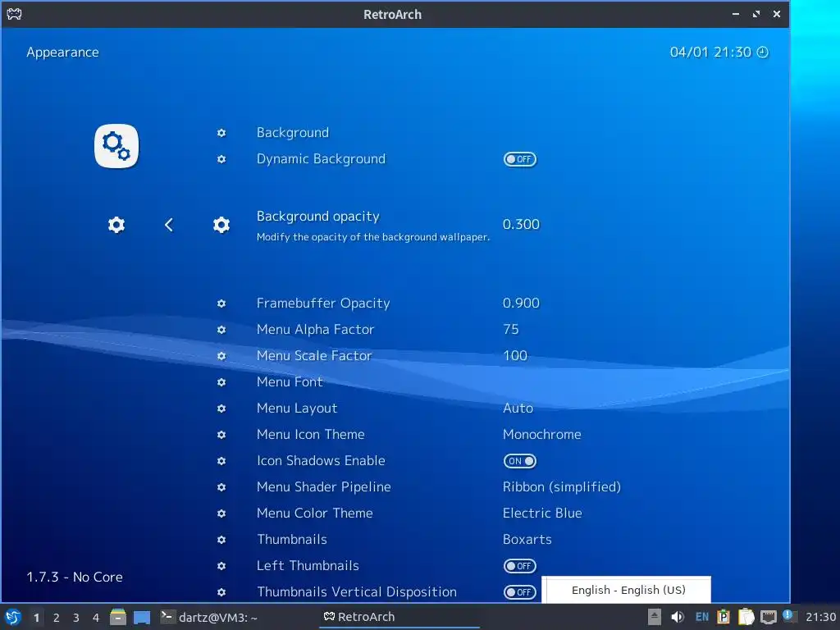Select the Background menu entry
The height and width of the screenshot is (630, 840).
click(x=293, y=133)
